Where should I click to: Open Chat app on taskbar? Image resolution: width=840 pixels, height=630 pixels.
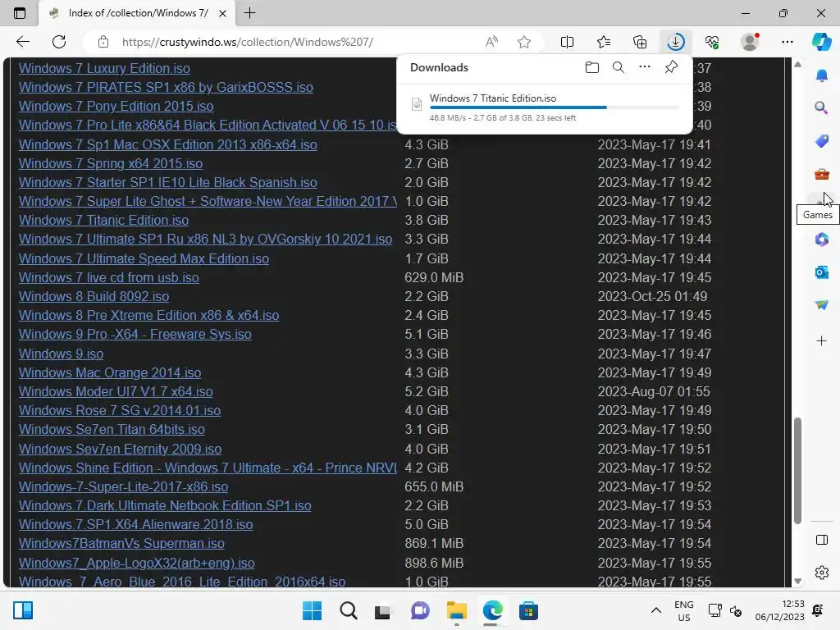420,610
